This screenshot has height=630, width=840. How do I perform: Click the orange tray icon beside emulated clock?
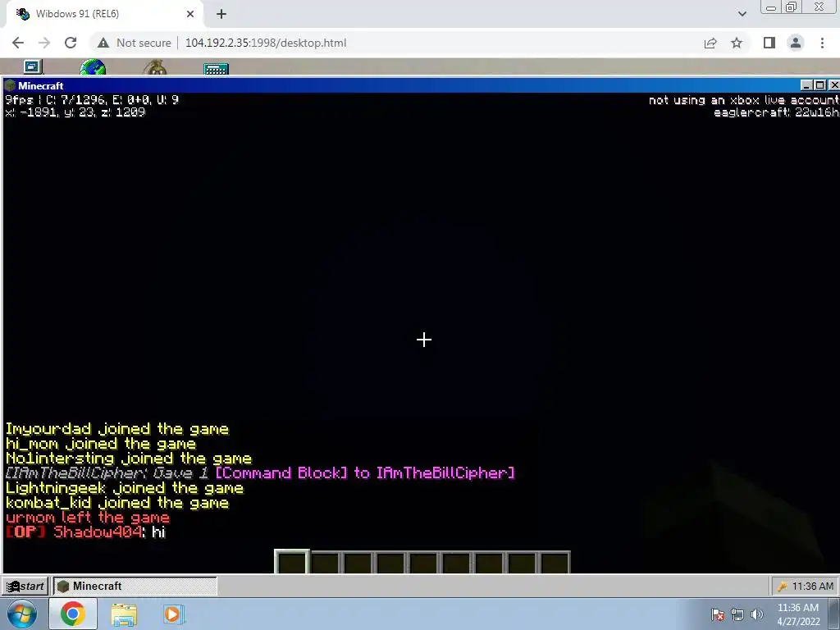[x=782, y=587]
